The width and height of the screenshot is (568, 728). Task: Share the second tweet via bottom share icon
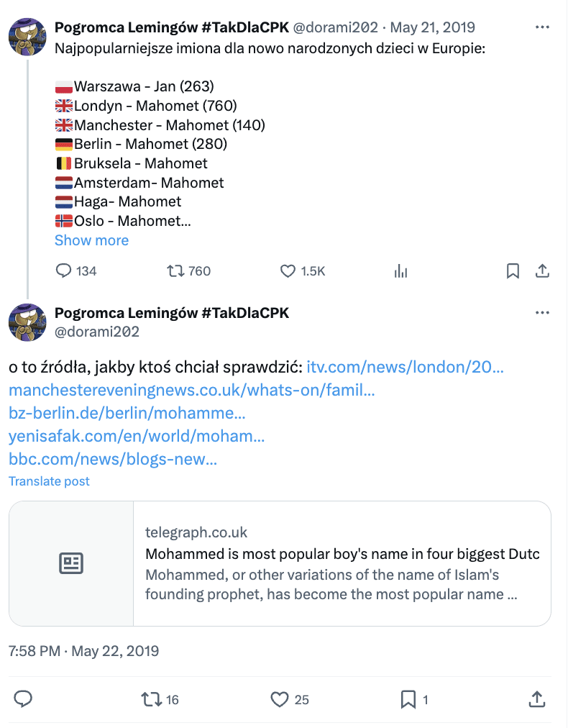pos(536,699)
